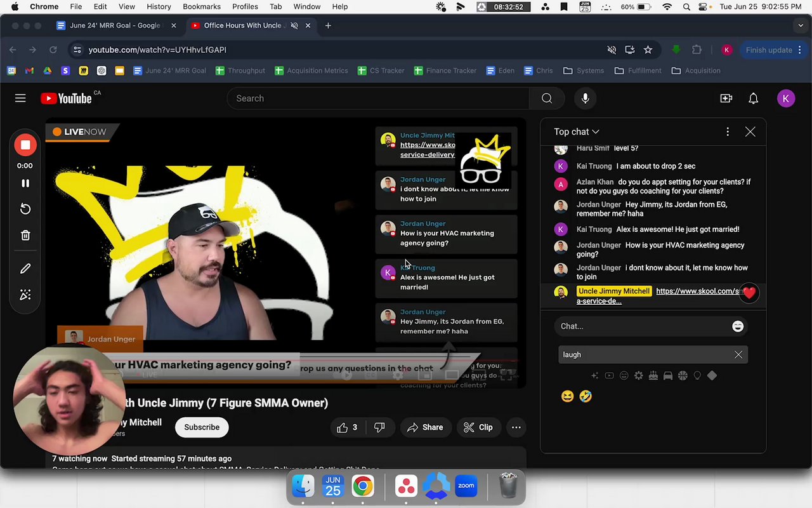Bookmark this page with the star icon
The height and width of the screenshot is (508, 812).
[x=648, y=50]
